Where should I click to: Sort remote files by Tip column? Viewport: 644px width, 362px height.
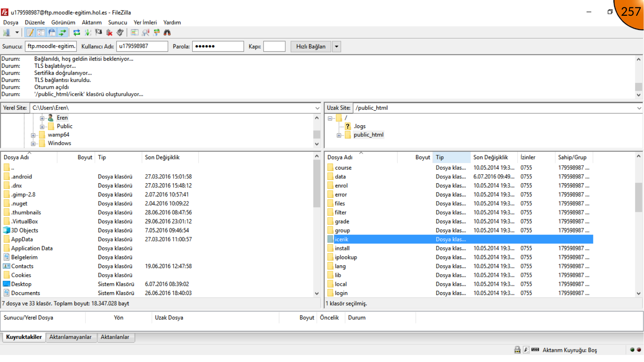click(x=452, y=157)
